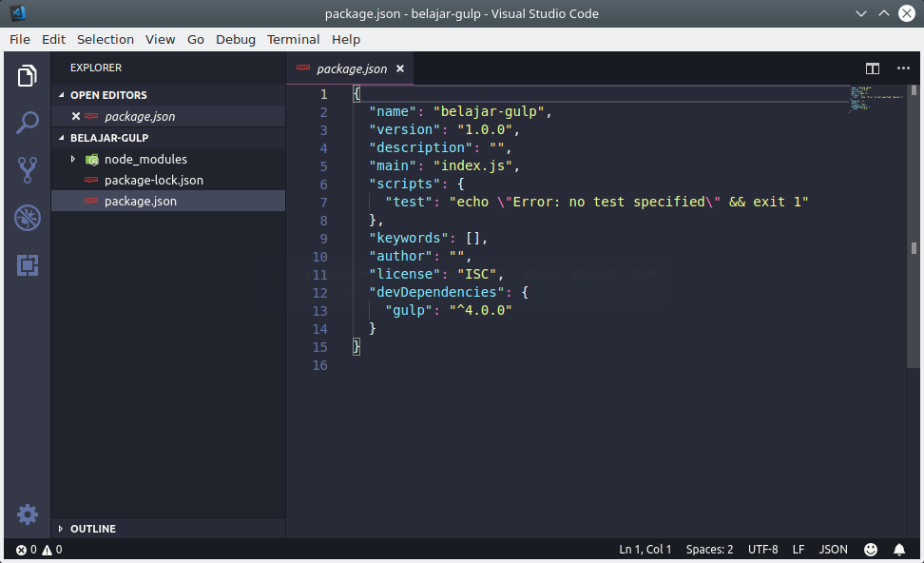Open the Source Control panel

tap(27, 169)
